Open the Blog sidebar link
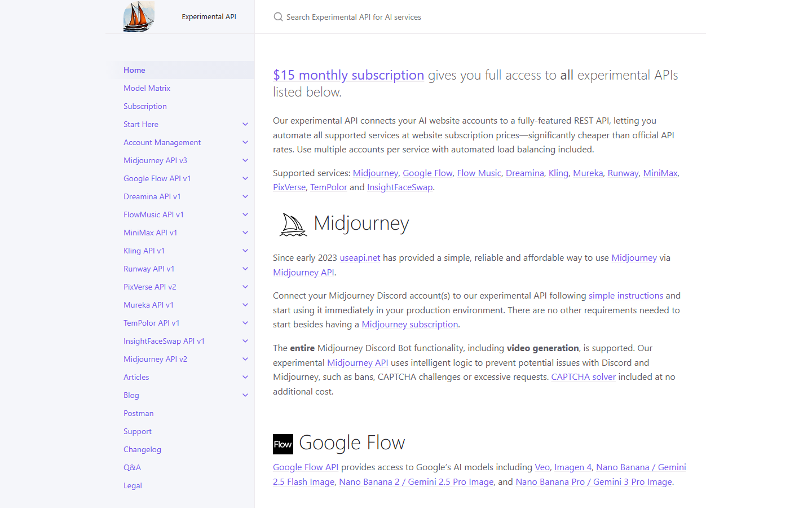812x508 pixels. click(131, 395)
